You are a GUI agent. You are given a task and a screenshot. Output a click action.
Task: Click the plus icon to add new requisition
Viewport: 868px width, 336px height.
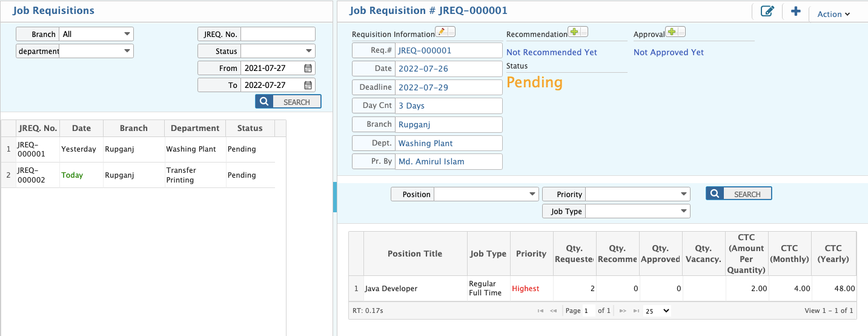pyautogui.click(x=796, y=12)
